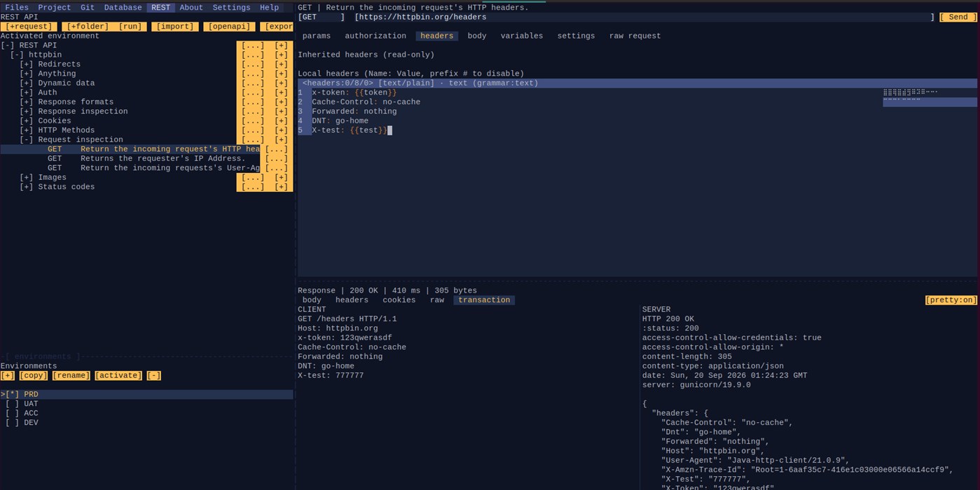Click [+] add button on Redirects row

(x=281, y=64)
